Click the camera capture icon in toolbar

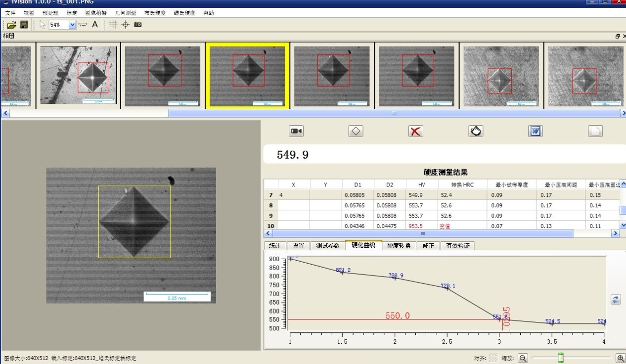[x=138, y=25]
